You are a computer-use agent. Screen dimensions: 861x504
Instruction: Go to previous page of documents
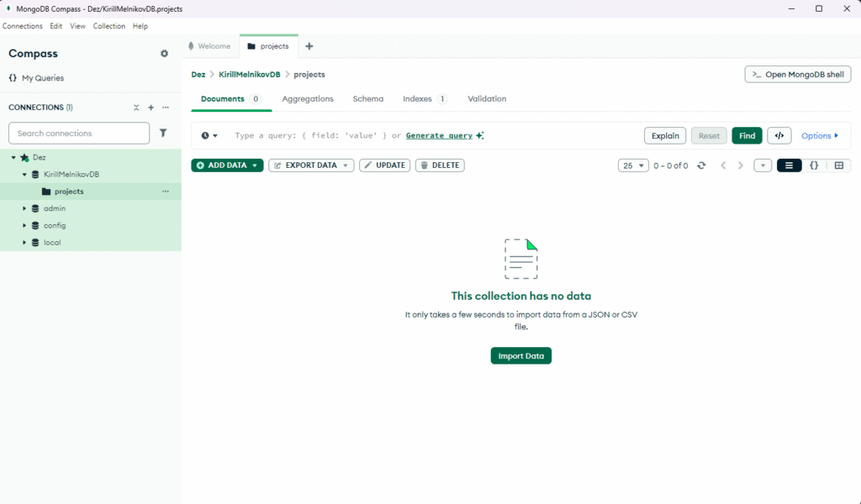pyautogui.click(x=723, y=165)
